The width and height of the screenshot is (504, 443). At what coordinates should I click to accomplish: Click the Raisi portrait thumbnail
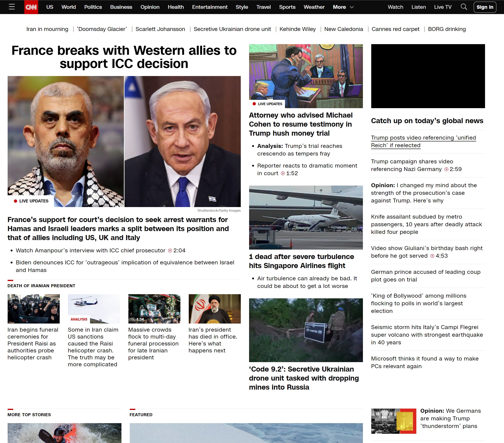coord(214,309)
